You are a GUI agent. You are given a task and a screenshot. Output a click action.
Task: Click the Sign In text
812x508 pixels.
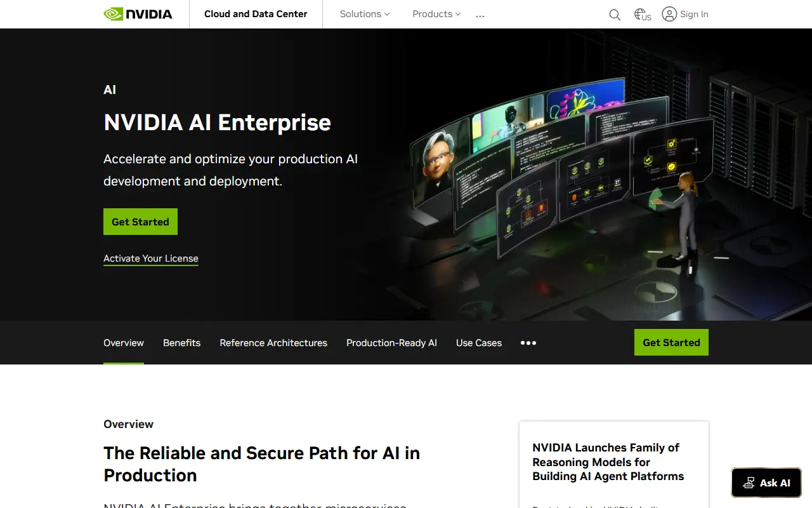point(694,14)
